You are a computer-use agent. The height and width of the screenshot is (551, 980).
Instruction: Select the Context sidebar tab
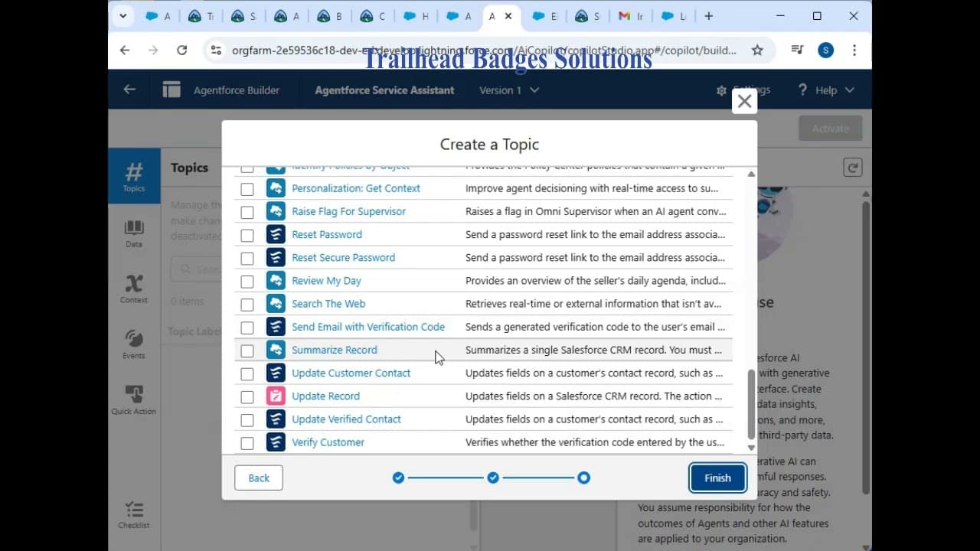coord(134,289)
